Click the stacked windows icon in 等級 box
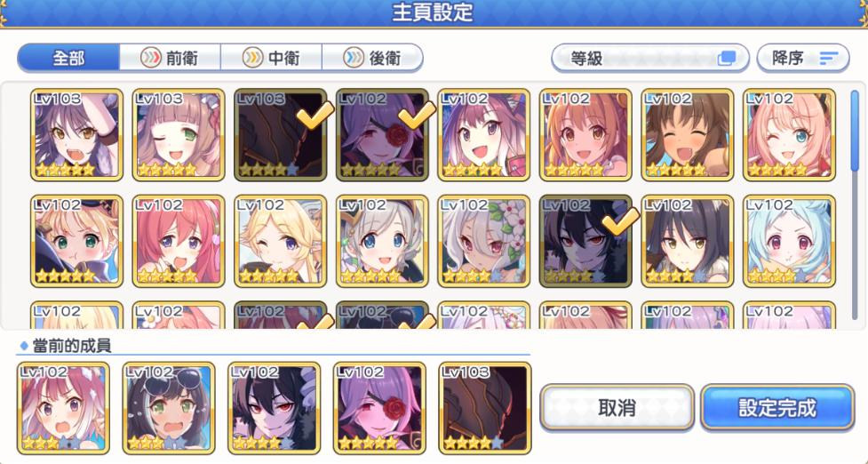Screen dimensions: 868x464 click(727, 58)
